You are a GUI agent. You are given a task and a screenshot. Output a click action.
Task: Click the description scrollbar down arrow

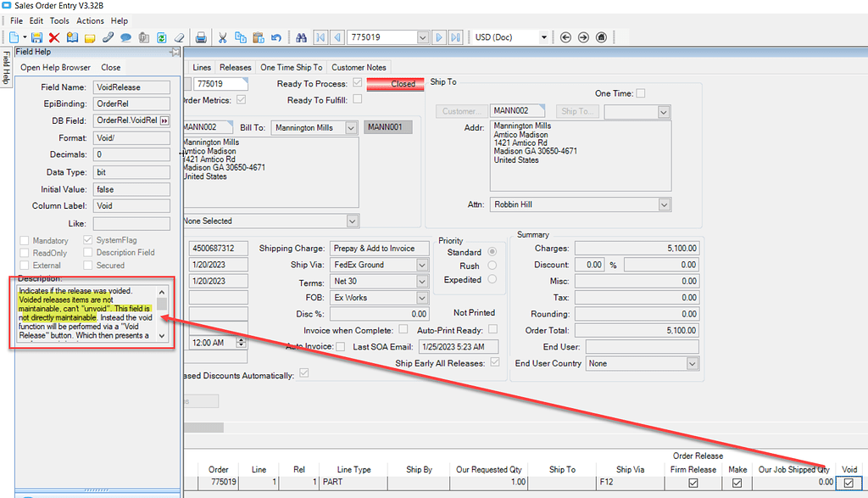tap(162, 336)
